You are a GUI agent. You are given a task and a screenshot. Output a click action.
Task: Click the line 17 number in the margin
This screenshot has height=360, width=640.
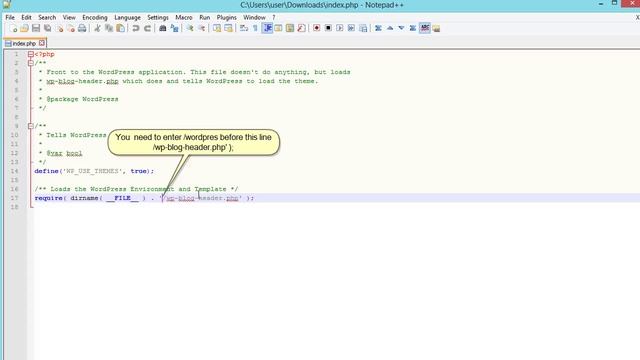15,198
